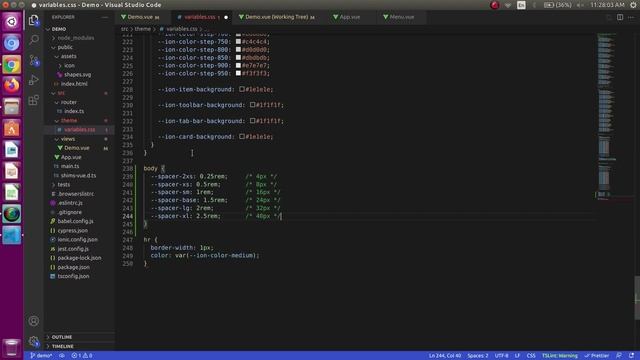Open the system power gear menu in the top bar
Viewport: 640px width, 360px height.
pyautogui.click(x=633, y=5)
